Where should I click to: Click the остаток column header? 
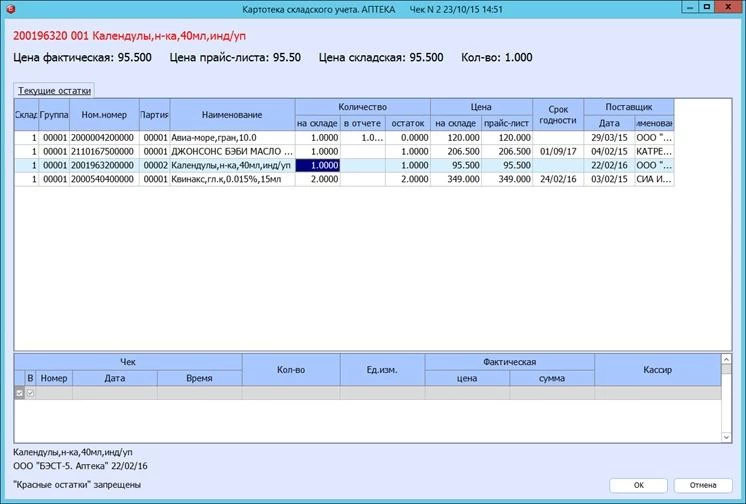click(408, 123)
